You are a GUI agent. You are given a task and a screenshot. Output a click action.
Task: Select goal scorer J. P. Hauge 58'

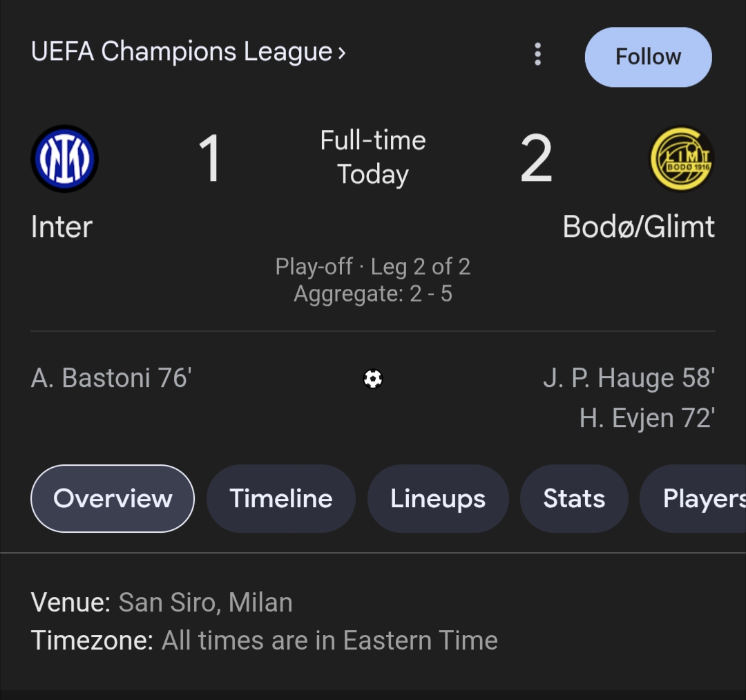[629, 378]
